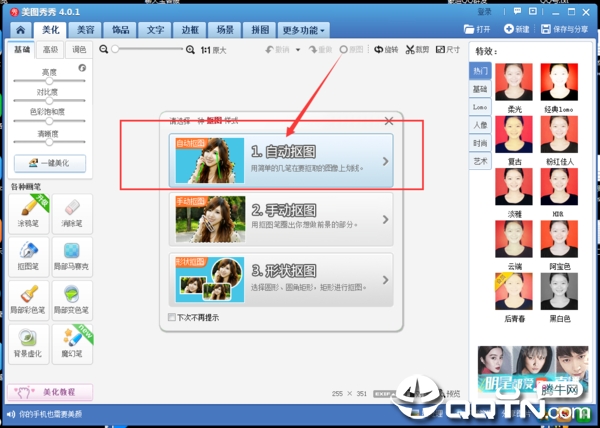Select the 人像 portrait effects category
Screen dimensions: 600x428
[480, 125]
